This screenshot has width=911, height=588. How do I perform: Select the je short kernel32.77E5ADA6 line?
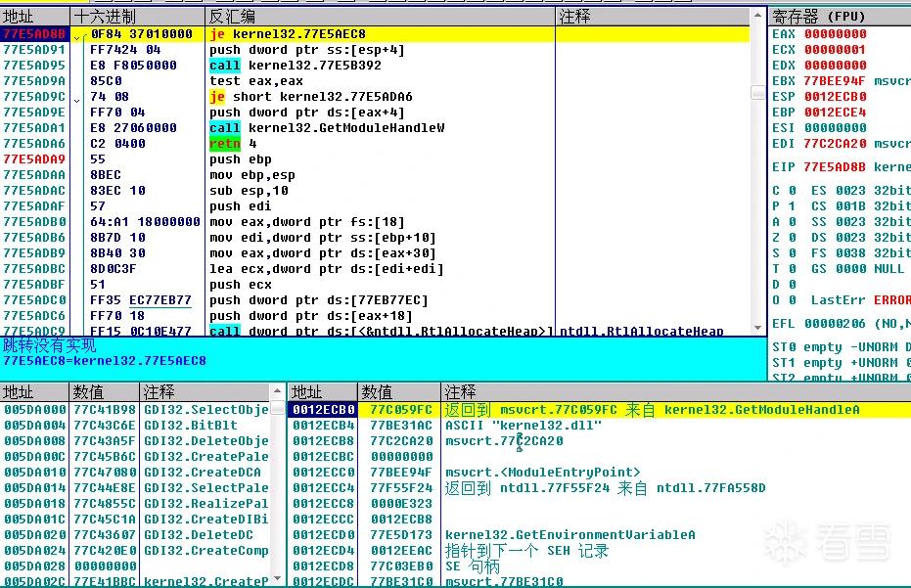(x=311, y=97)
